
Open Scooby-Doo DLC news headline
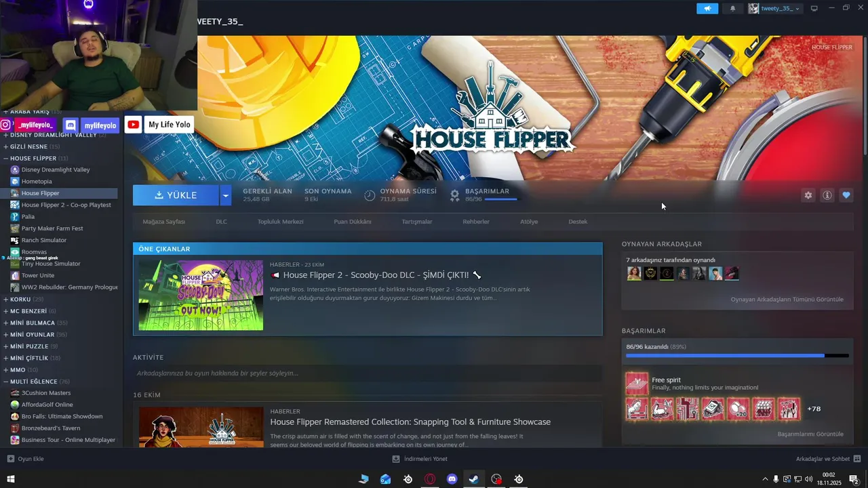tap(376, 275)
